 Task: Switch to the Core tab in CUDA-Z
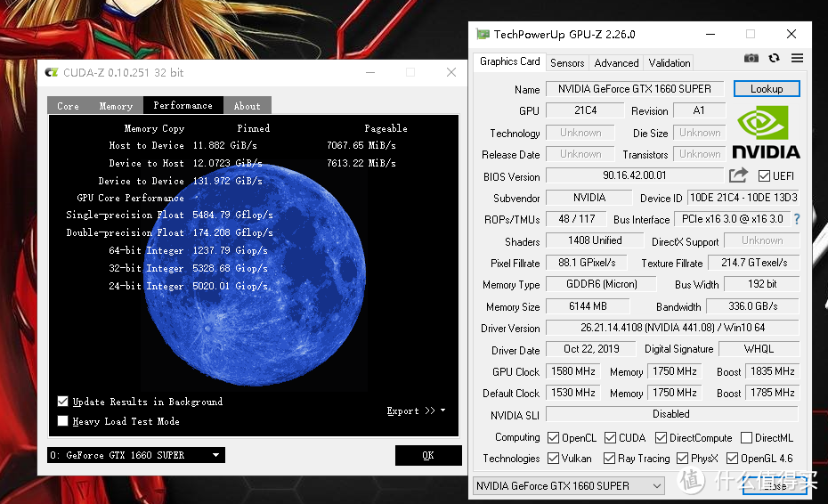tap(69, 106)
